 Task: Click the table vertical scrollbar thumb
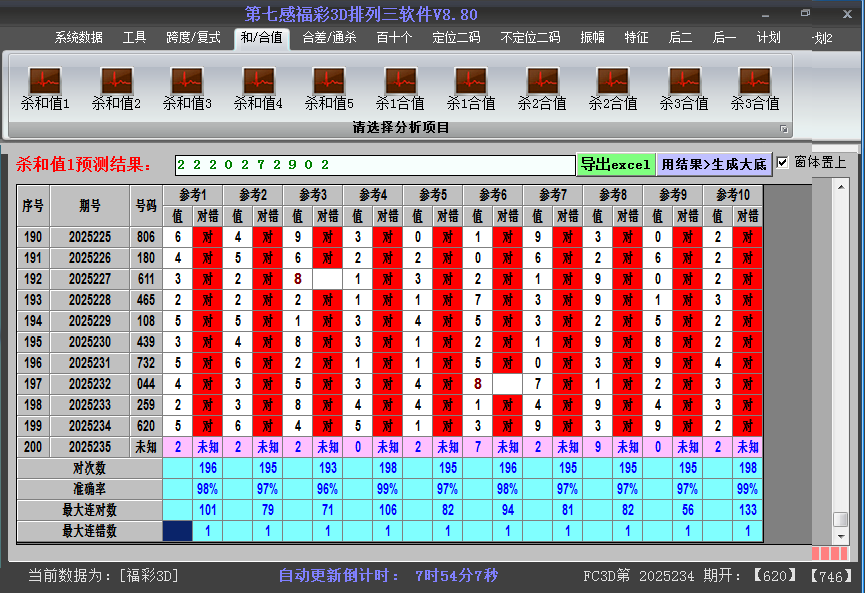click(841, 520)
